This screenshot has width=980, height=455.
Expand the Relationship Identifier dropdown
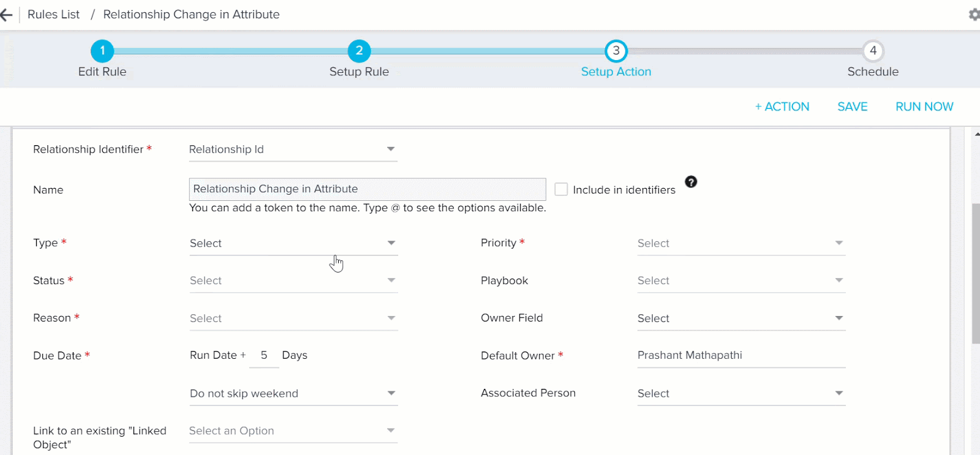293,149
